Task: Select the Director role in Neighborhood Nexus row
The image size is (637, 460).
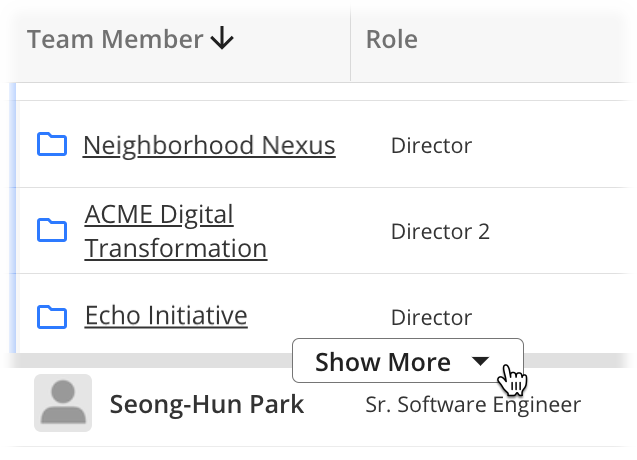Action: tap(431, 146)
